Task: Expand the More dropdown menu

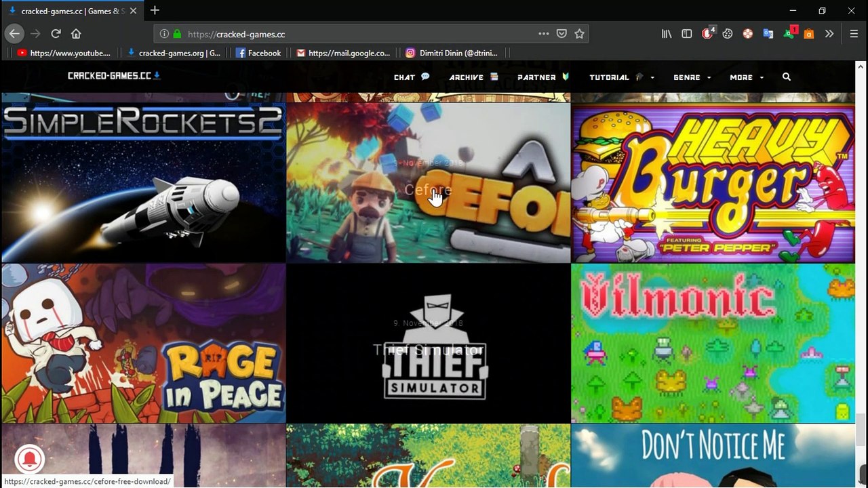Action: (747, 77)
